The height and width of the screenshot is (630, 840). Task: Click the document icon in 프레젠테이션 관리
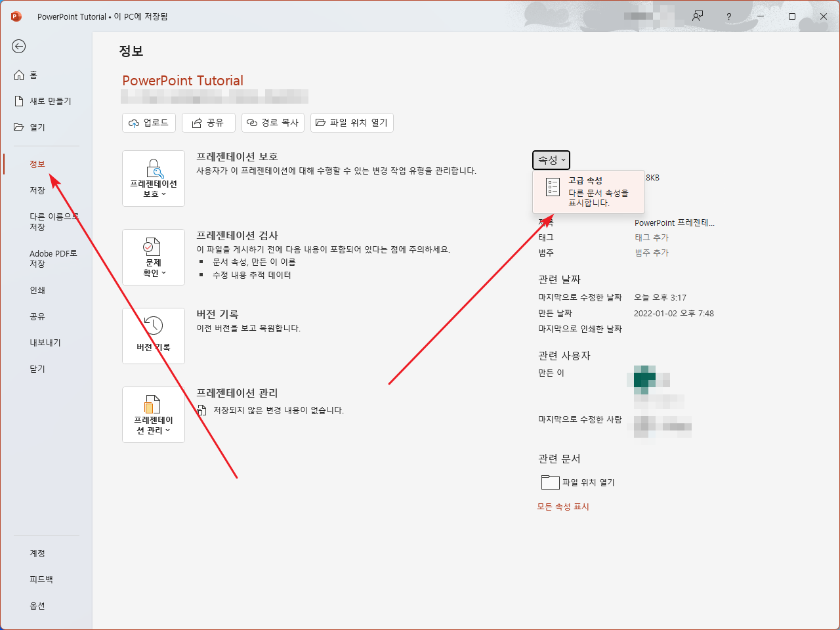pyautogui.click(x=152, y=404)
